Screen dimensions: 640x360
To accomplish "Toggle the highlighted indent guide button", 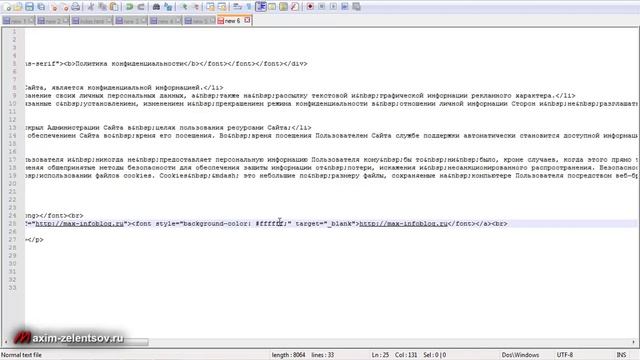I will click(260, 7).
